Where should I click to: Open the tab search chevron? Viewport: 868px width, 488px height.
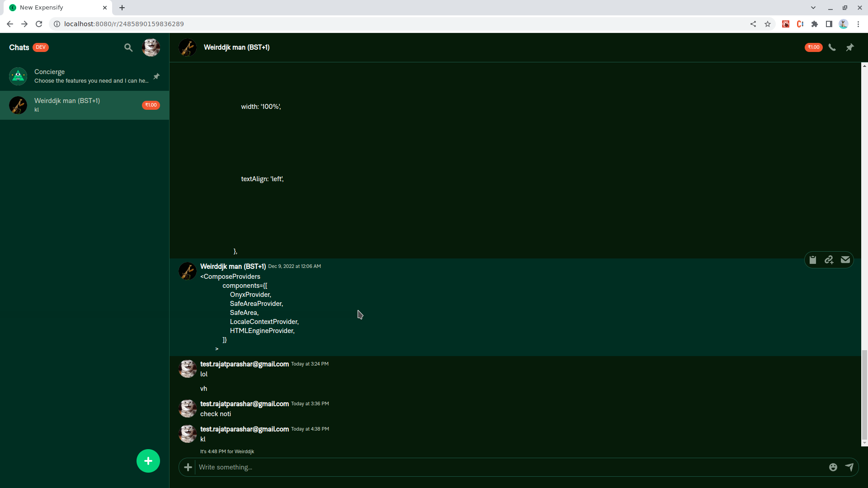tap(813, 8)
